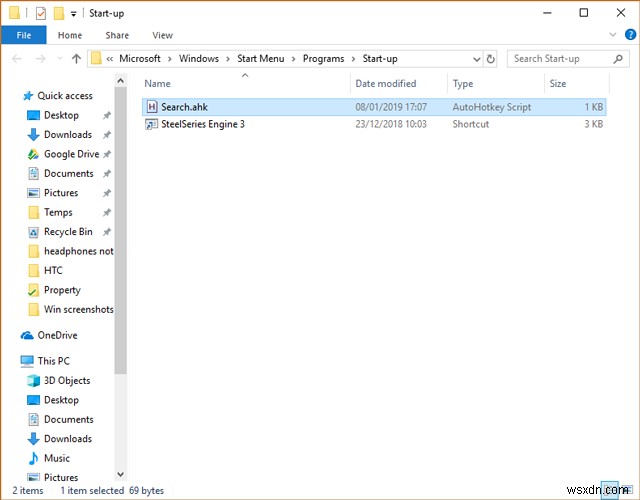Open Desktop icon under This PC
This screenshot has width=640, height=500.
(x=33, y=400)
